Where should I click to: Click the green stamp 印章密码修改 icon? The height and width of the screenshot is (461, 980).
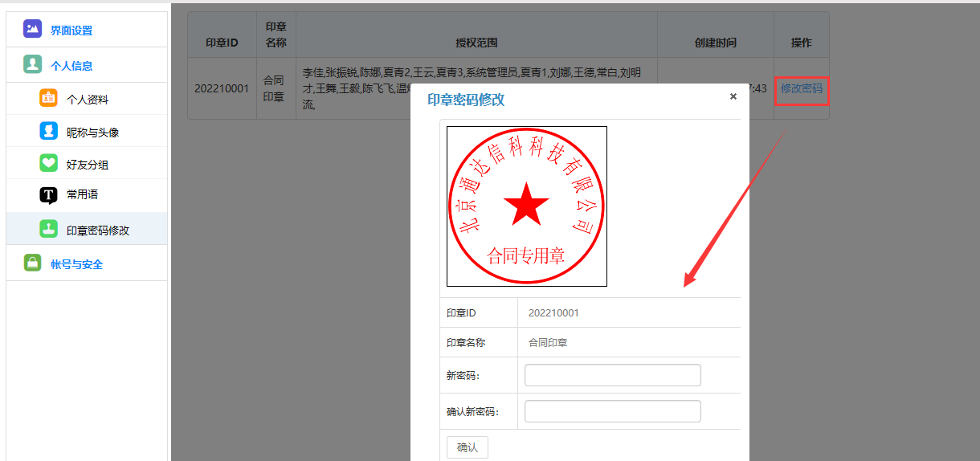[x=48, y=229]
